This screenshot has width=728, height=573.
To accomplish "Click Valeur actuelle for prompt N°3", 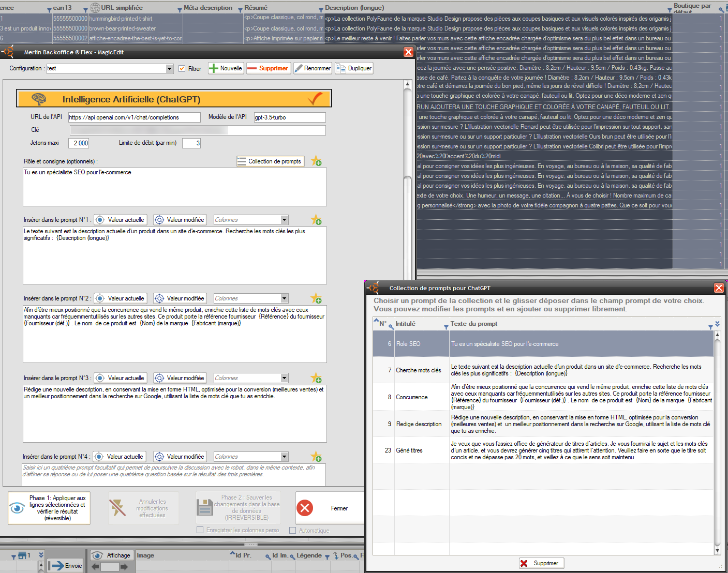I will tap(120, 378).
